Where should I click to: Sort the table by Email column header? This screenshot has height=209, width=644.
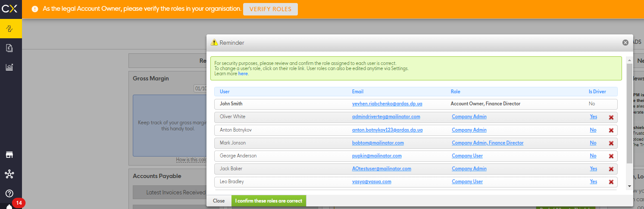358,92
